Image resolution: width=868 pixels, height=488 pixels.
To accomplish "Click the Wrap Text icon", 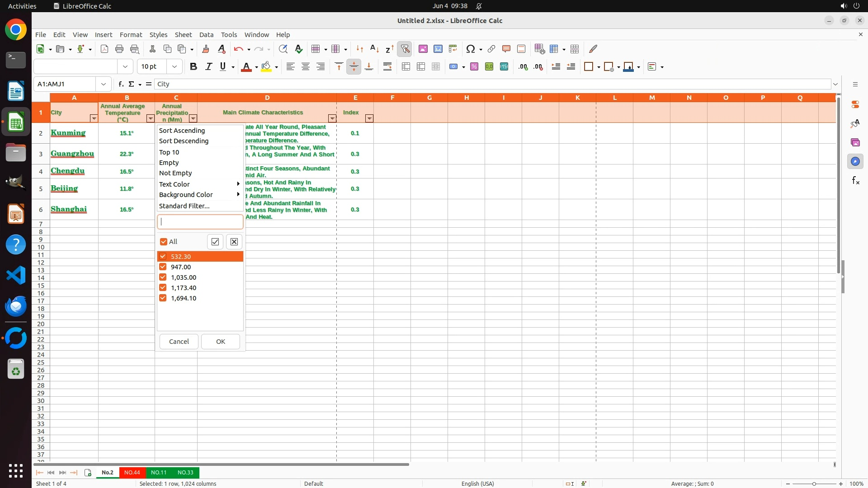I will click(387, 66).
